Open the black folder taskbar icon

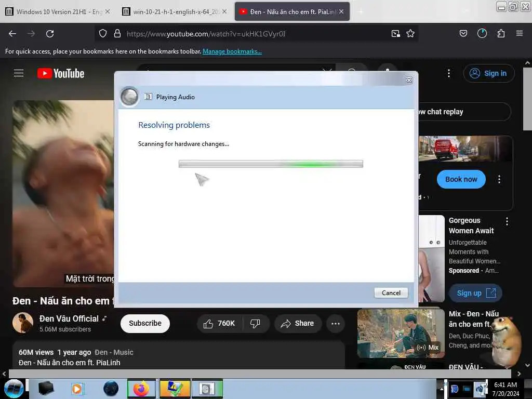coord(46,389)
